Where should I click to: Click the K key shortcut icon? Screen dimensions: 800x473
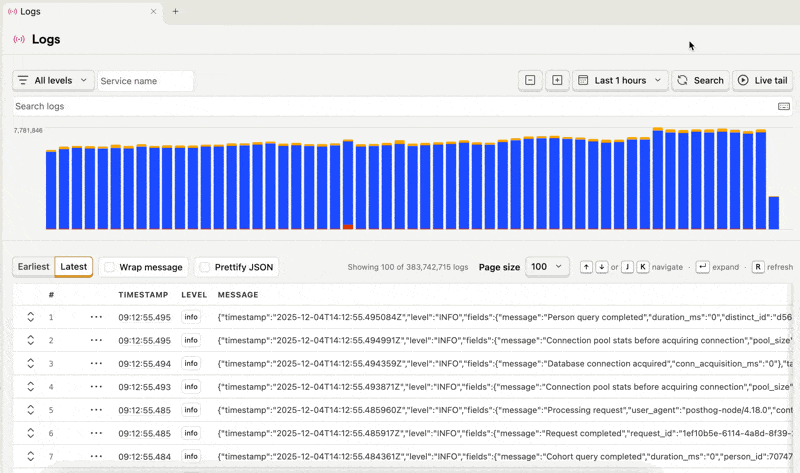(x=643, y=267)
